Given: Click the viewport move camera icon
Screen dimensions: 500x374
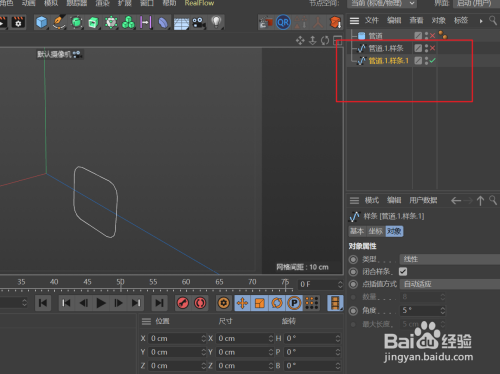Looking at the screenshot, I should 300,41.
